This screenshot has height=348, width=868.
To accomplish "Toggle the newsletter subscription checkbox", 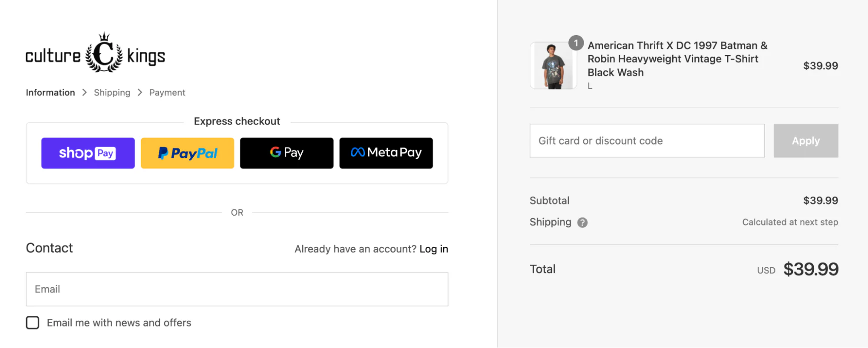I will pyautogui.click(x=33, y=322).
